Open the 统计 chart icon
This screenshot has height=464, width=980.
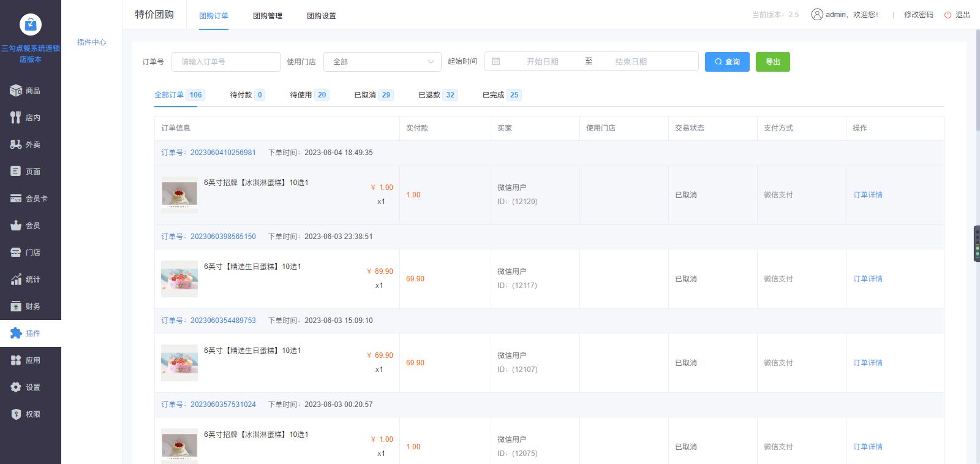click(x=16, y=280)
